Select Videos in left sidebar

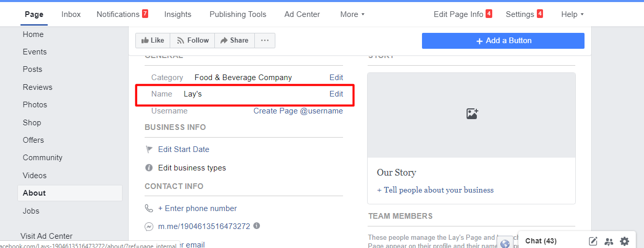coord(35,176)
